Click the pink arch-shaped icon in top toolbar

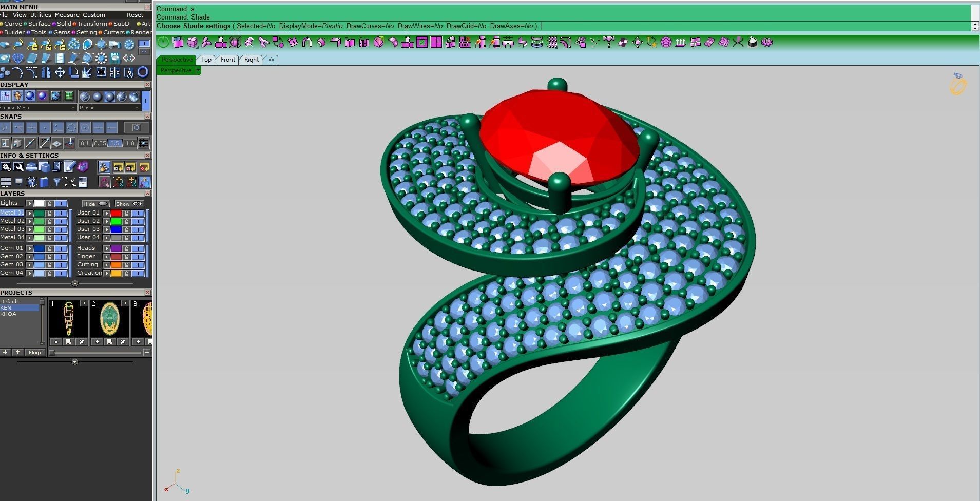point(307,43)
